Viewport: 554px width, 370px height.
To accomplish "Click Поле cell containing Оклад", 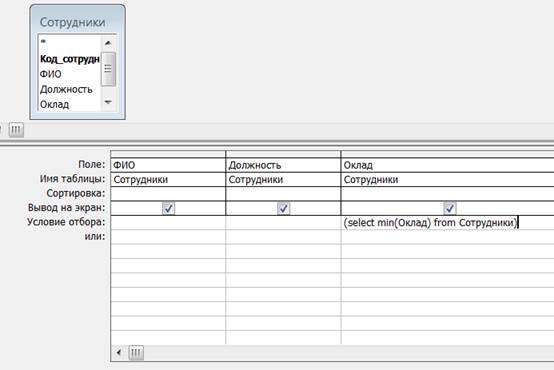I will pos(447,165).
